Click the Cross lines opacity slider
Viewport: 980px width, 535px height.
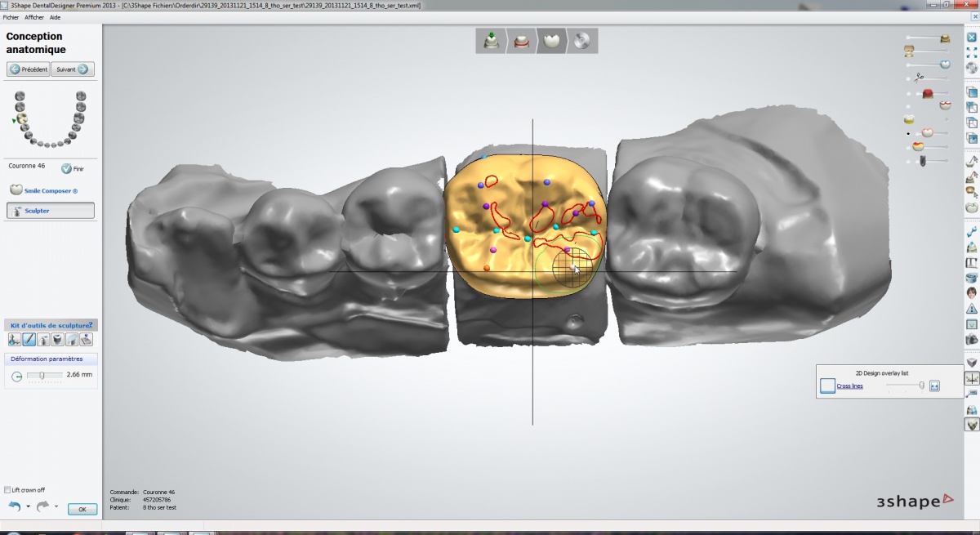pyautogui.click(x=905, y=386)
